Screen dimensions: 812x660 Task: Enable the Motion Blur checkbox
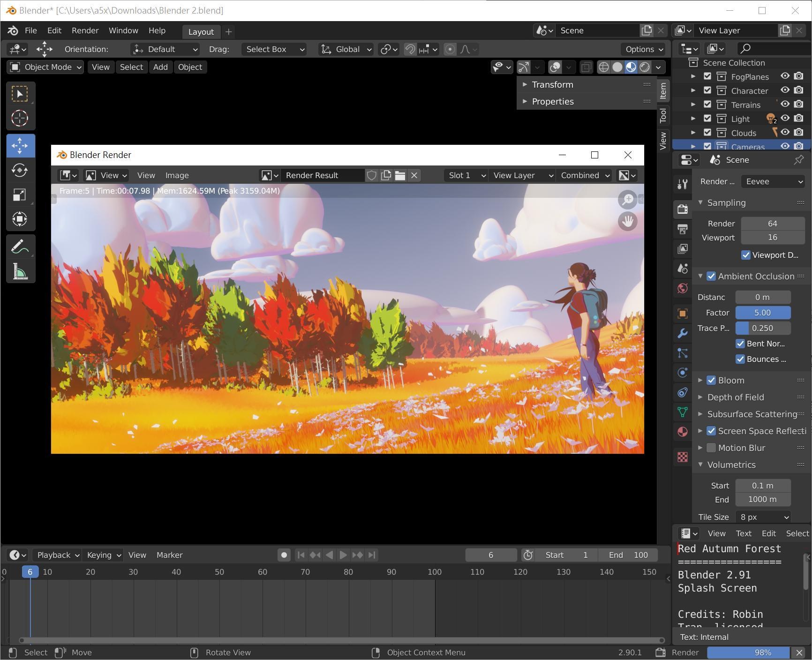pyautogui.click(x=711, y=448)
